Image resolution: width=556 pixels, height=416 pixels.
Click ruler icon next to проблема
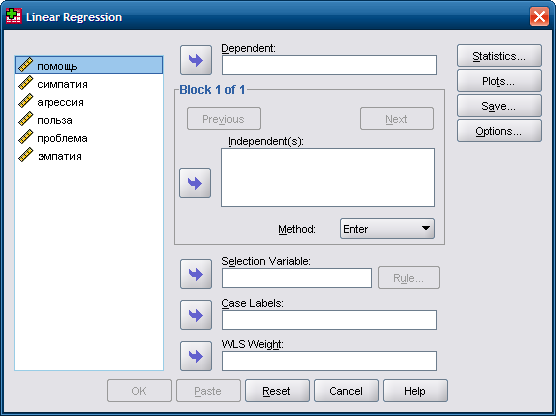26,137
